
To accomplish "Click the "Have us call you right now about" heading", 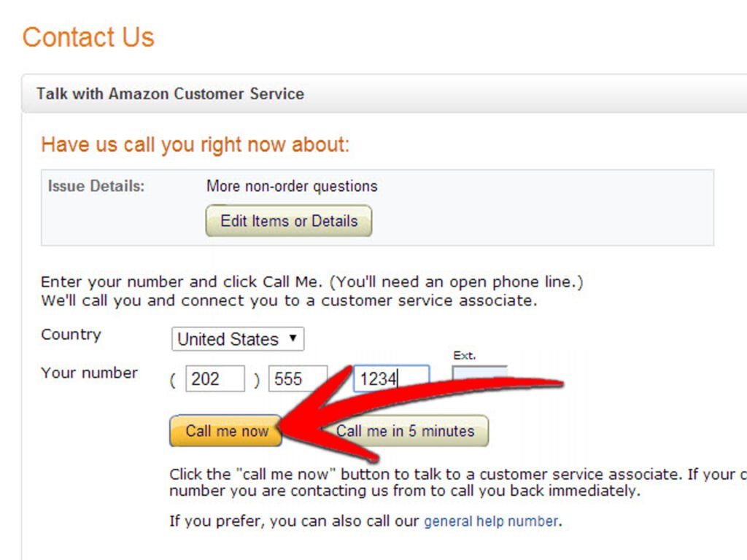I will 195,144.
